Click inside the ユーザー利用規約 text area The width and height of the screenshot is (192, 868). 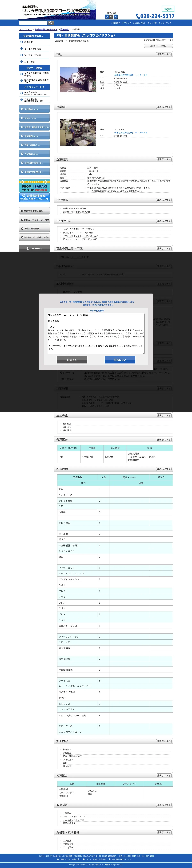[96, 334]
